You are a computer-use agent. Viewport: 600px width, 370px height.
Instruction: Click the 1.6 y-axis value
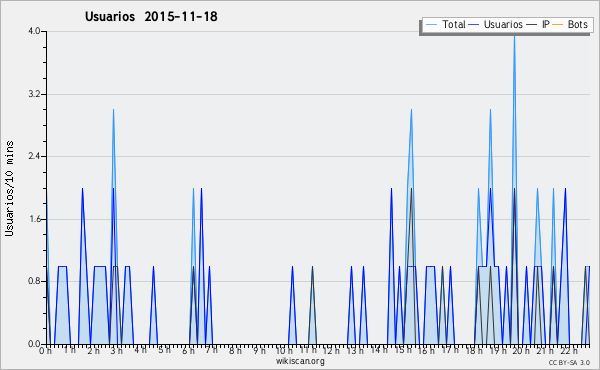point(34,219)
